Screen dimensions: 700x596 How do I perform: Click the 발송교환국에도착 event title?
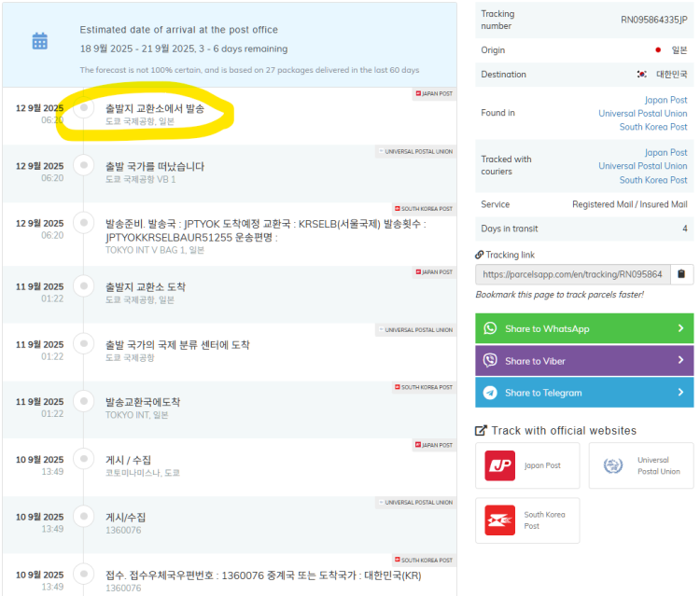point(143,402)
